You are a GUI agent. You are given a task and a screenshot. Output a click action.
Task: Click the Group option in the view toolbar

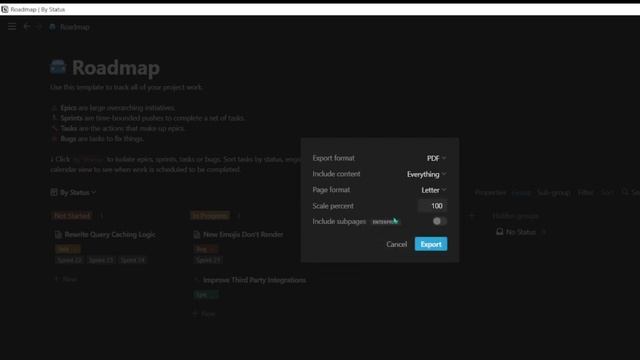521,192
